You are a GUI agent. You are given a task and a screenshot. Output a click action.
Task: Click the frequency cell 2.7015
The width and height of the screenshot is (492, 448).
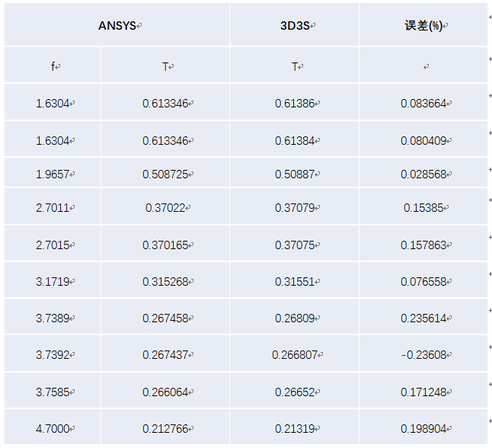tap(53, 243)
